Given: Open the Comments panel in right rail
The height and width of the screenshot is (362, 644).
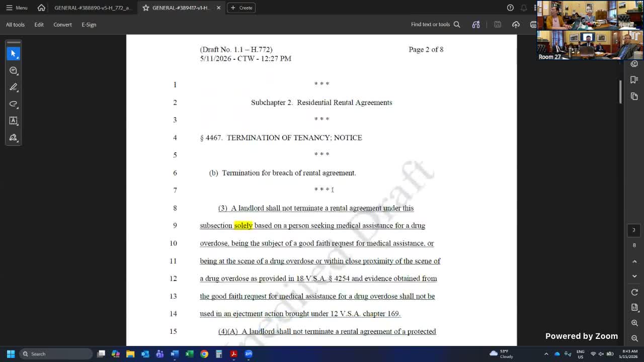Looking at the screenshot, I should coord(634,63).
